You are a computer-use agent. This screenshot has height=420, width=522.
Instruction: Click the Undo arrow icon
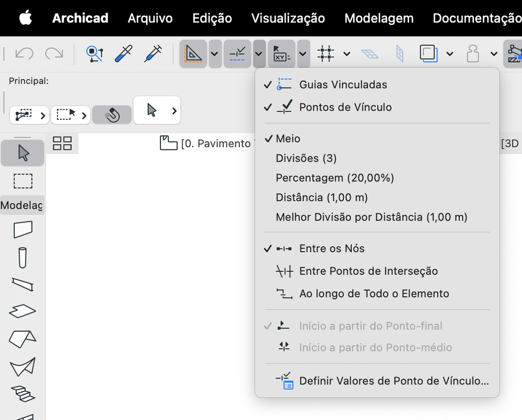pyautogui.click(x=25, y=53)
